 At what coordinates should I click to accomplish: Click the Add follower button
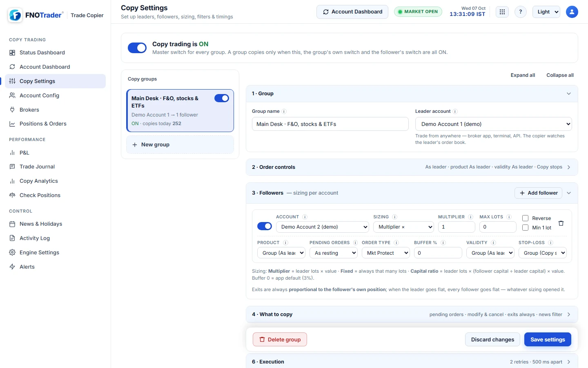pyautogui.click(x=538, y=193)
